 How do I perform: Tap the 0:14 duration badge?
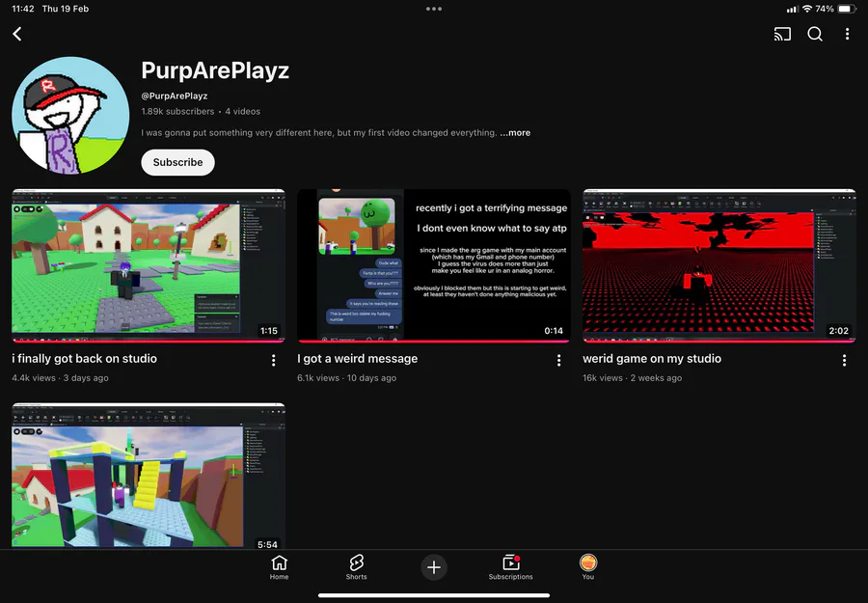(x=554, y=331)
